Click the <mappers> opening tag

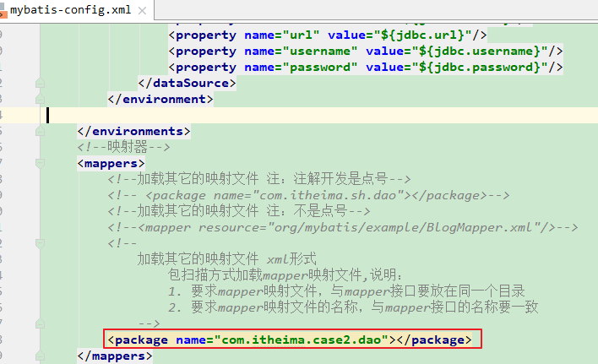tap(111, 164)
